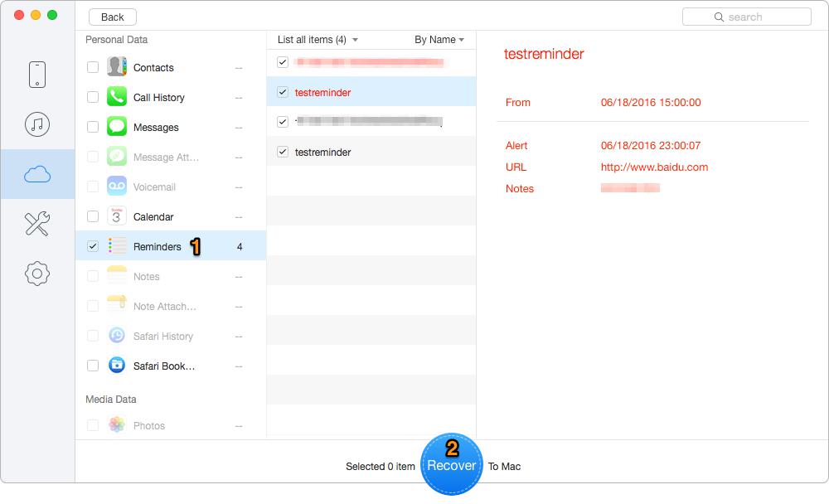
Task: Click the testreminder detail title
Action: (x=544, y=54)
